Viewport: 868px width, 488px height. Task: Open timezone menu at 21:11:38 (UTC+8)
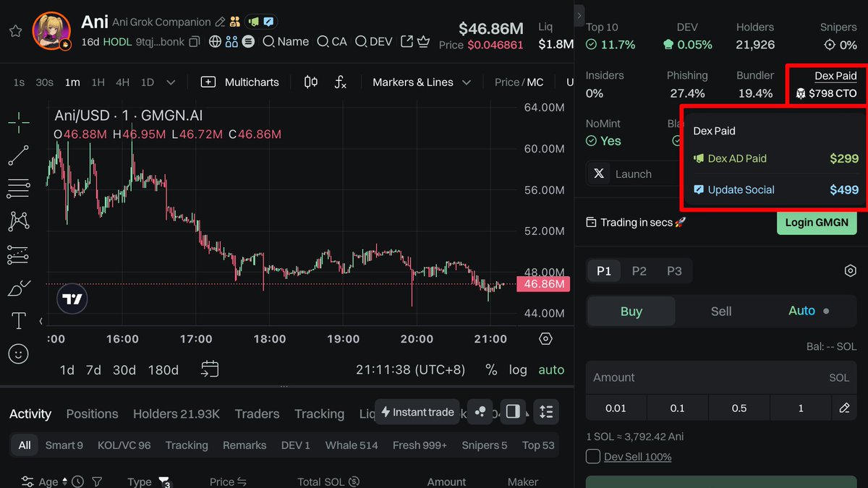(x=410, y=370)
